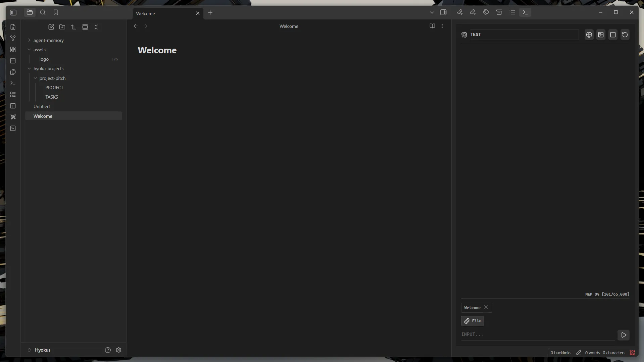Screen dimensions: 644x362
Task: Open the tags pane
Action: 486,12
